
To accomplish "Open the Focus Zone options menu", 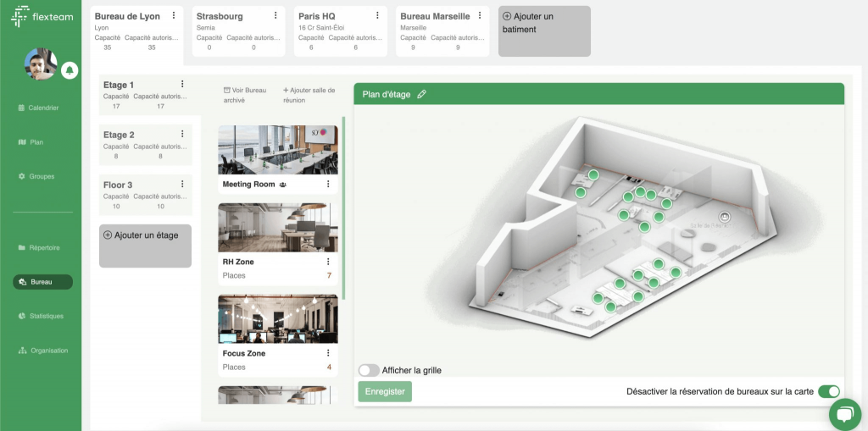I will [328, 353].
